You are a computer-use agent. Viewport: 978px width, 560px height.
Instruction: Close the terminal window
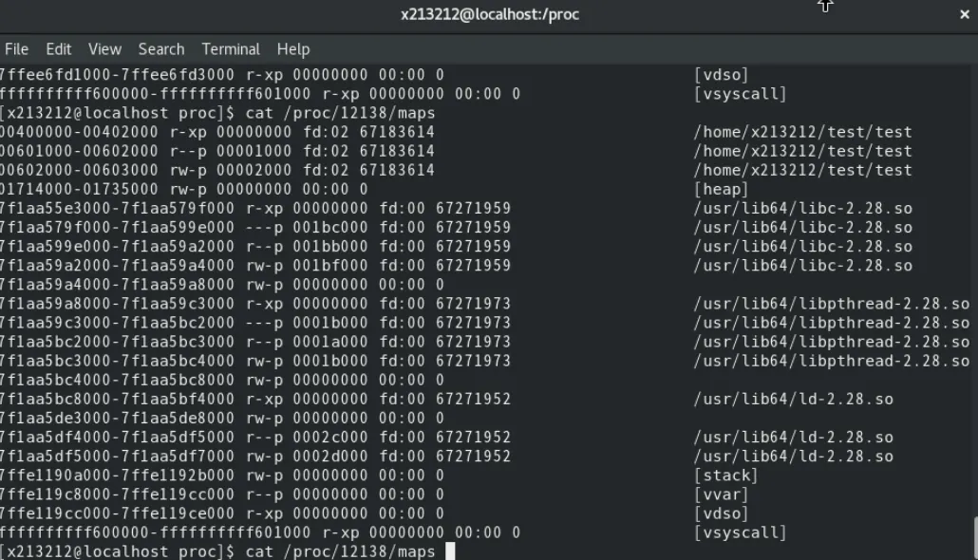pyautogui.click(x=965, y=14)
